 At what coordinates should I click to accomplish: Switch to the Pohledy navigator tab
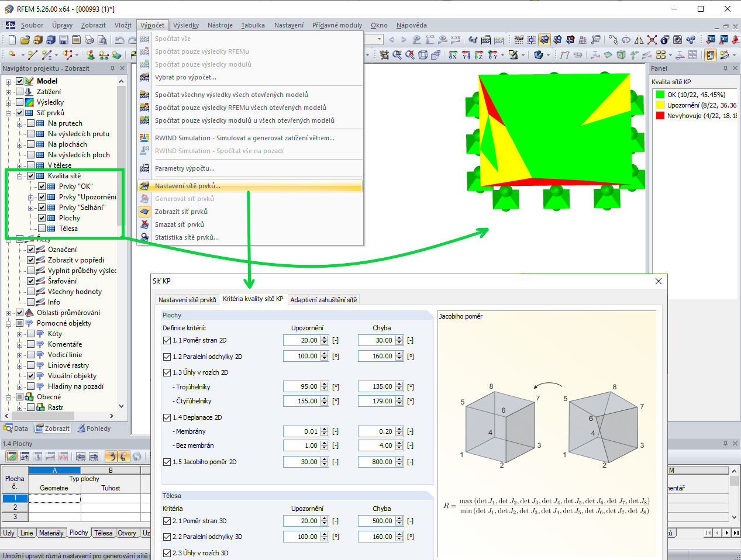[x=94, y=428]
